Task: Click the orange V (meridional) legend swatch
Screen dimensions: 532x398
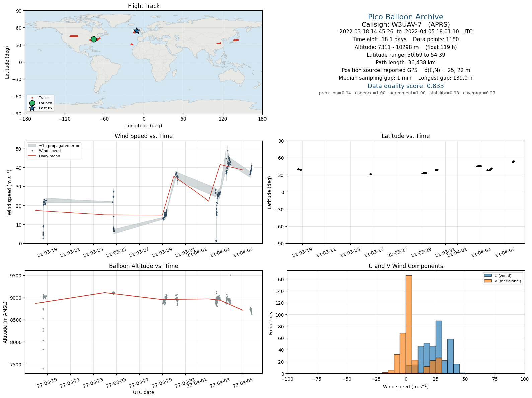Action: click(x=488, y=281)
